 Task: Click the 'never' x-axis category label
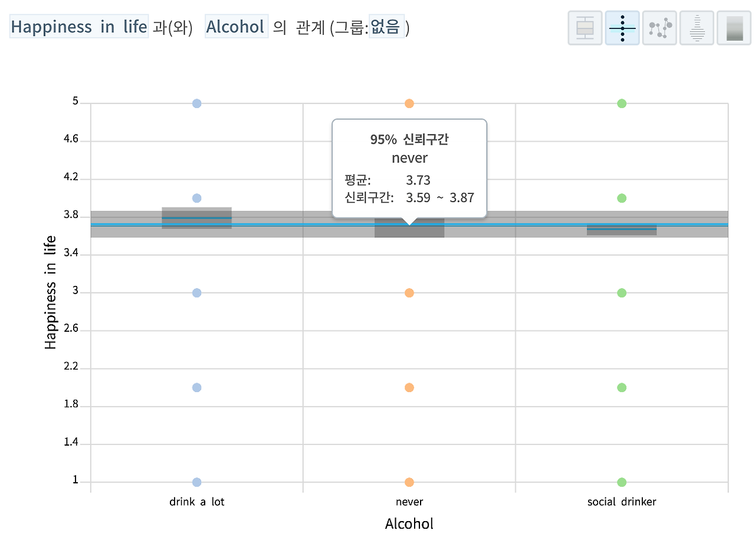tap(409, 502)
